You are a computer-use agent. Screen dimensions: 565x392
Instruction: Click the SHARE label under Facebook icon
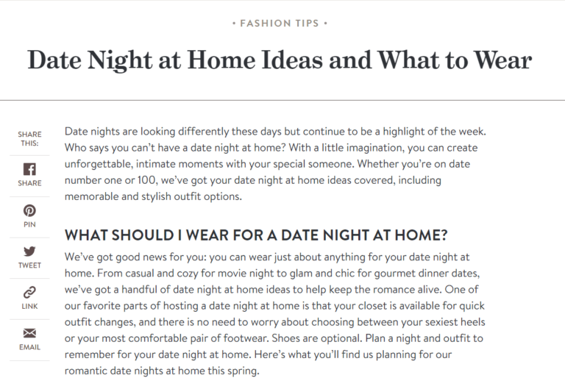(x=29, y=183)
